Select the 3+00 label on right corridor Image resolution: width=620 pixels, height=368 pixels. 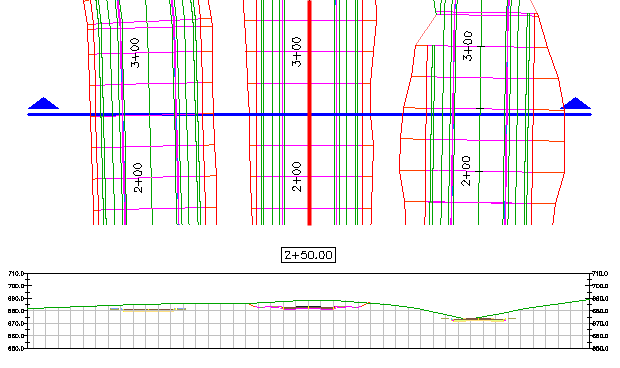click(468, 46)
